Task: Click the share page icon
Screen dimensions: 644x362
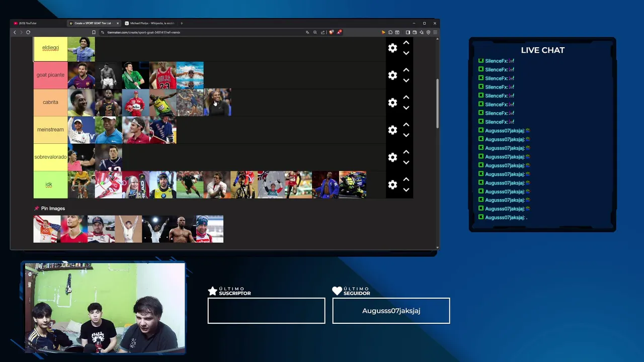Action: 323,32
